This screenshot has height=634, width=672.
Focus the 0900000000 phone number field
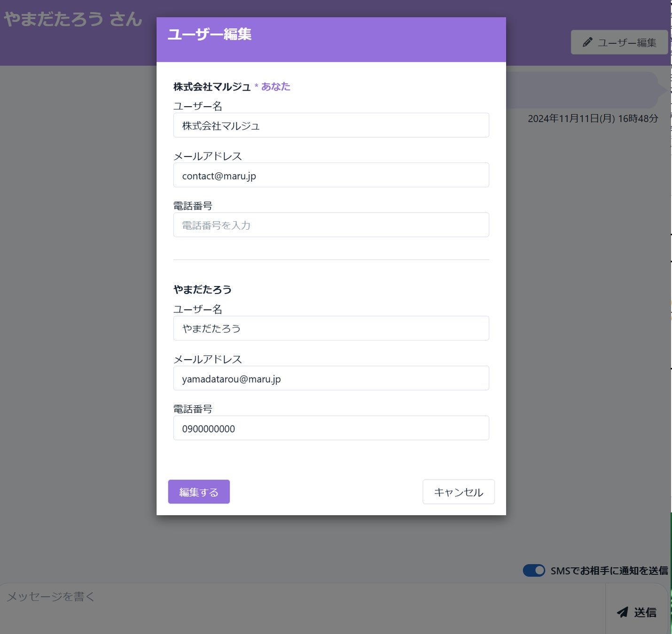click(x=331, y=428)
